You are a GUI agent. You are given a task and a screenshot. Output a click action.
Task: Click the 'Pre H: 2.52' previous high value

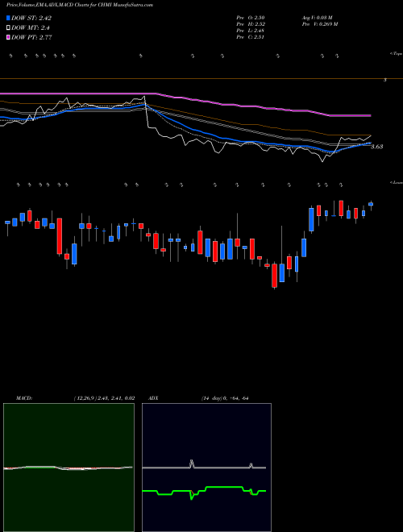click(251, 24)
